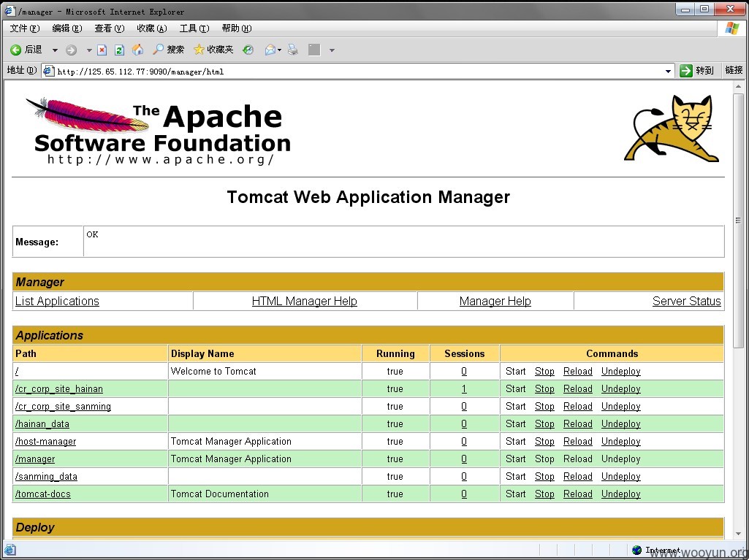View the Server Status link
749x560 pixels.
[x=686, y=302]
